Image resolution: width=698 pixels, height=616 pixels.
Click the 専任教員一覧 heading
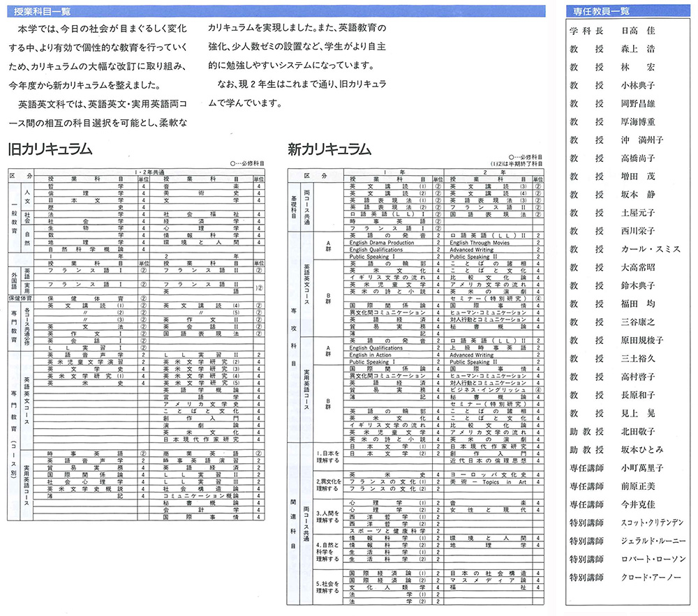tap(601, 11)
